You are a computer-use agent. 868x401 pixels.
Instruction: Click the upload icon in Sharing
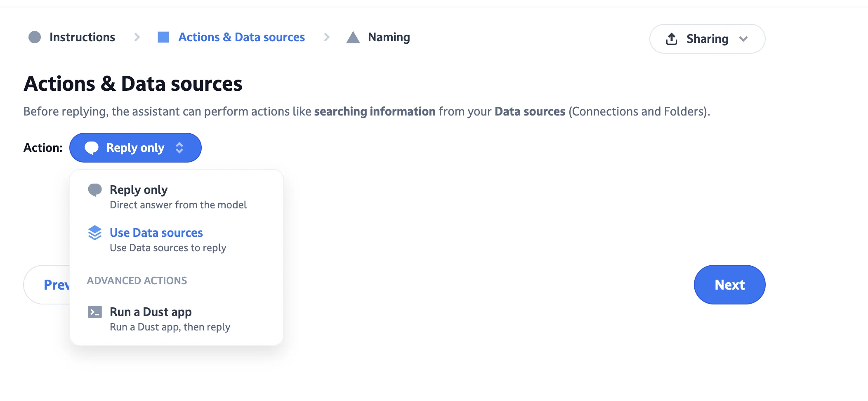(672, 39)
